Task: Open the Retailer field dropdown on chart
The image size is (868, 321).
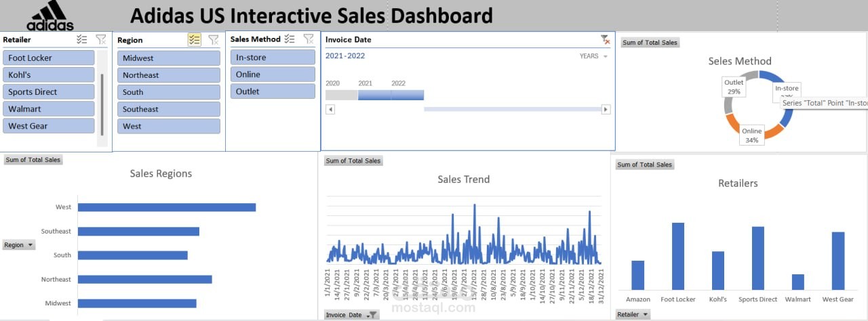Action: coord(633,314)
